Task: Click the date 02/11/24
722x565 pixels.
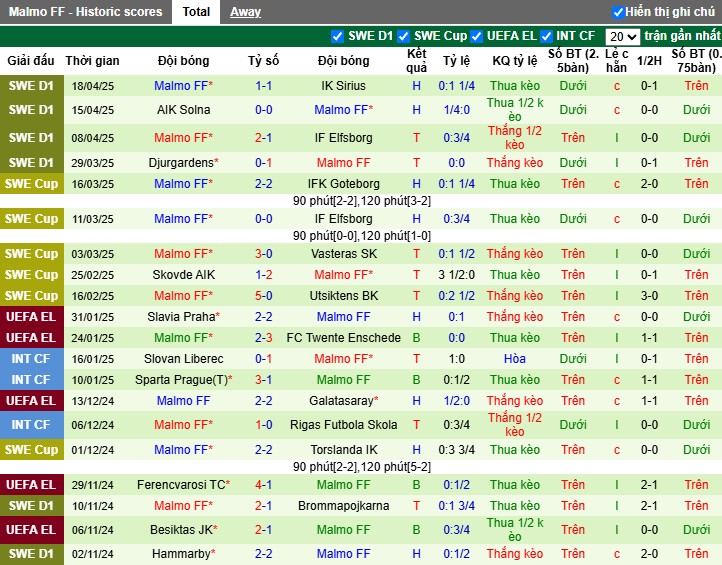Action: point(93,553)
